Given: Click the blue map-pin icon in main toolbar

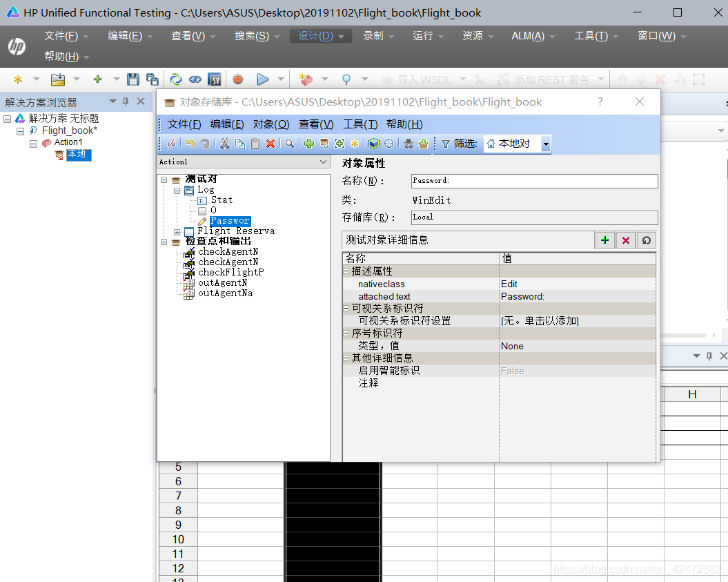Looking at the screenshot, I should point(346,79).
